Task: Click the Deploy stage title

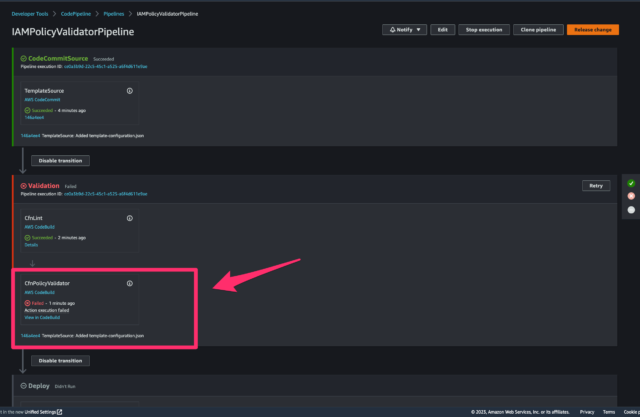Action: coord(39,386)
